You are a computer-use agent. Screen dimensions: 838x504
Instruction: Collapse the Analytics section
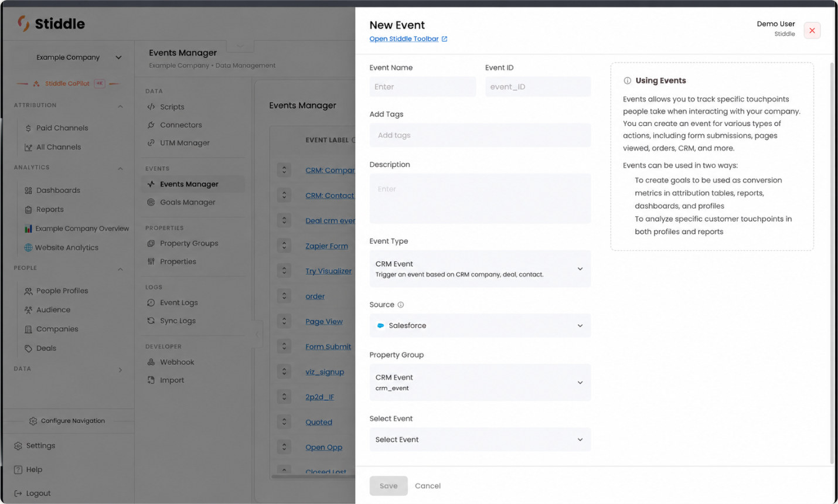[120, 168]
